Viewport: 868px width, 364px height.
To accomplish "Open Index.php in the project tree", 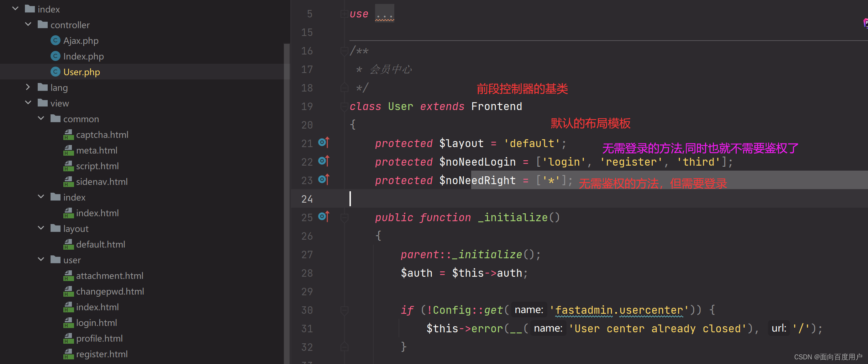I will tap(84, 56).
